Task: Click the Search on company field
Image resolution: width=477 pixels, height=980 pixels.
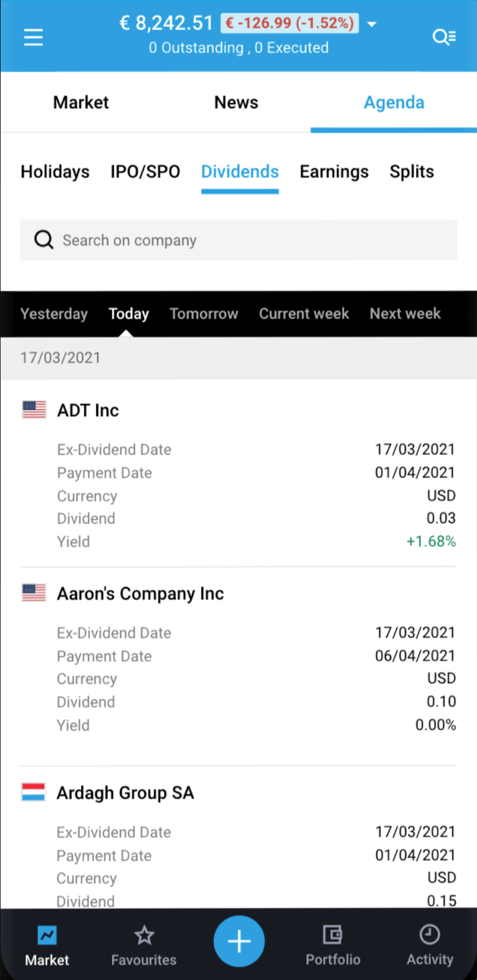Action: [238, 240]
